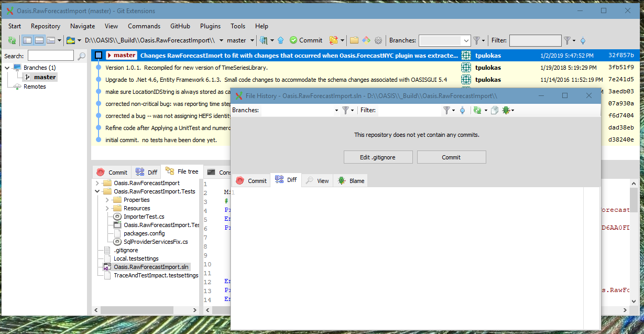Click the blue push arrow icon
Viewport: 644px width, 334px height.
tap(281, 40)
